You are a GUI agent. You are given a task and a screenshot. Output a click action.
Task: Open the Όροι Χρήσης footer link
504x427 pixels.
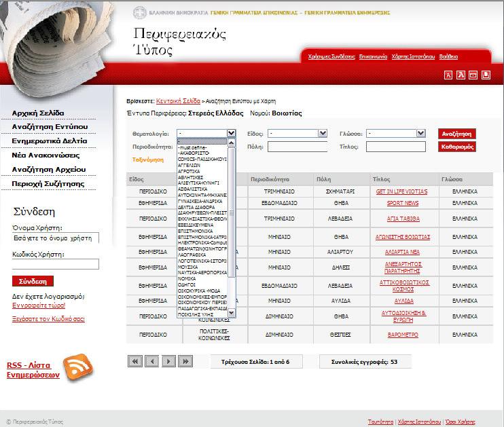[461, 422]
